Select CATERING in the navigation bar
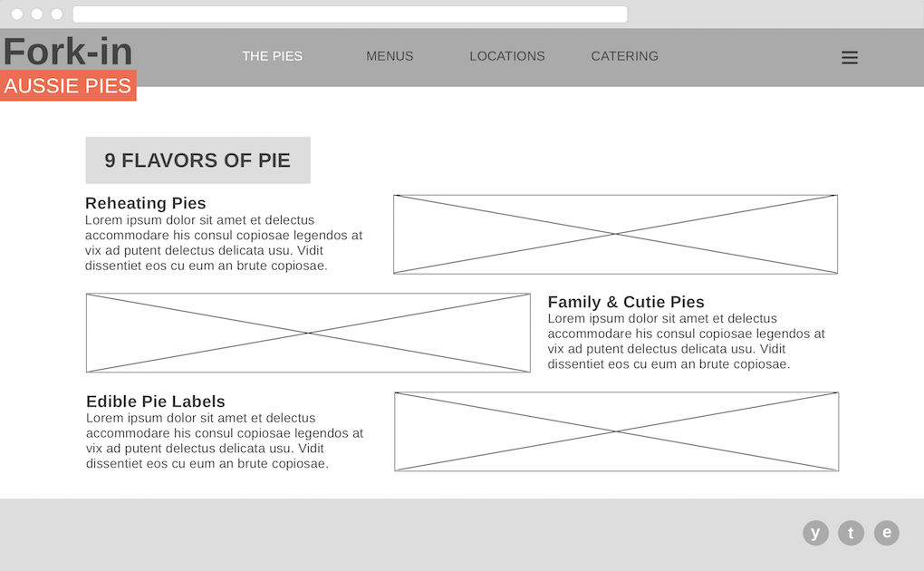This screenshot has width=924, height=571. [x=624, y=56]
